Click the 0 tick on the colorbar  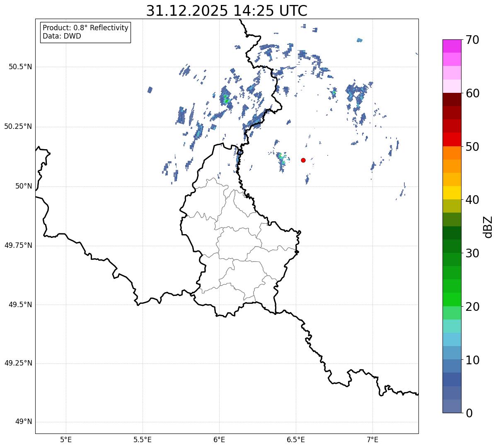coord(469,413)
